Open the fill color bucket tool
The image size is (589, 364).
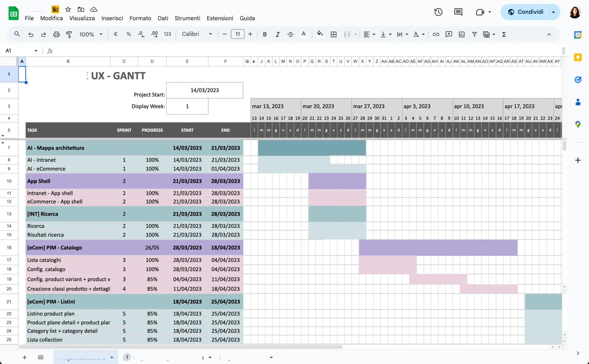coord(320,34)
